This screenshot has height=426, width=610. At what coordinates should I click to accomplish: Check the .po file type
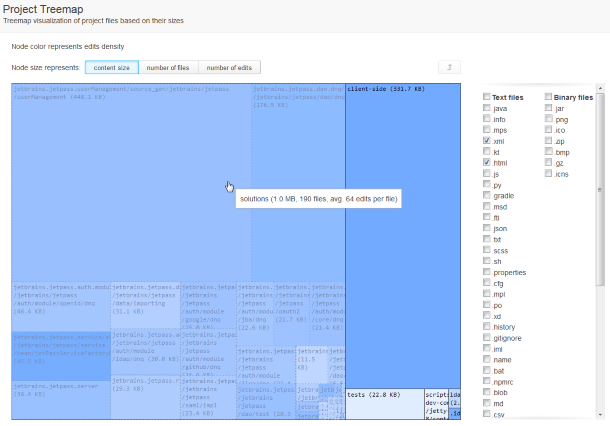coord(487,304)
